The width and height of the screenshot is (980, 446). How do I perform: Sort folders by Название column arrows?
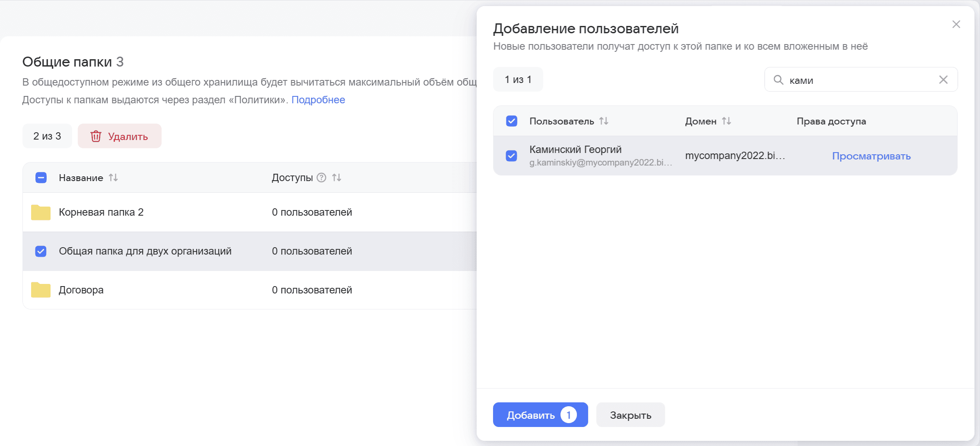tap(113, 178)
